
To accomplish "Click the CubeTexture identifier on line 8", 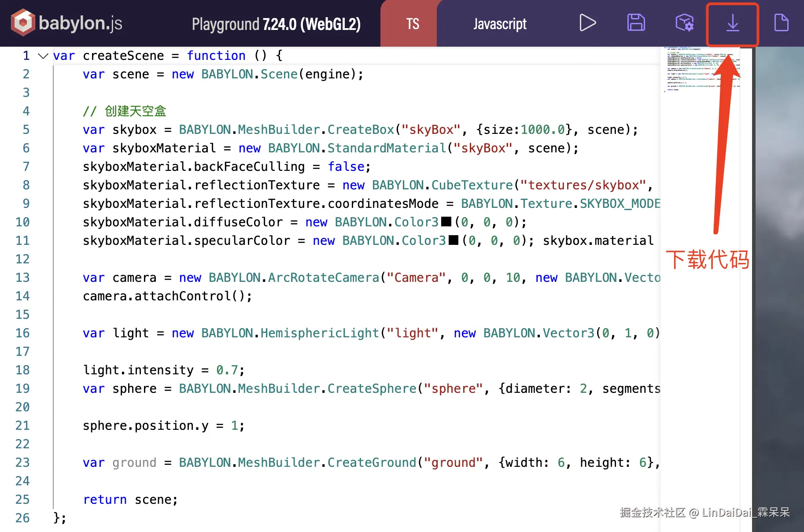I will pyautogui.click(x=472, y=185).
